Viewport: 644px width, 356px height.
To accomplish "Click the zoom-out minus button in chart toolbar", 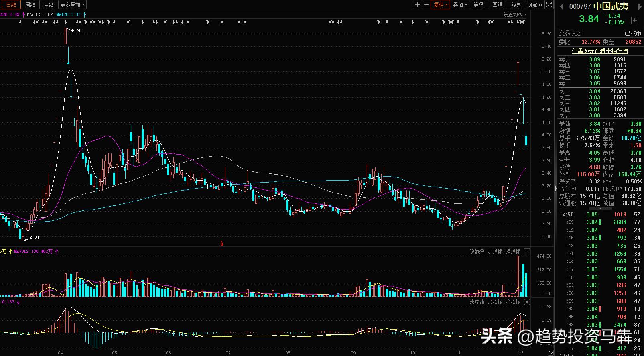I will (x=426, y=5).
